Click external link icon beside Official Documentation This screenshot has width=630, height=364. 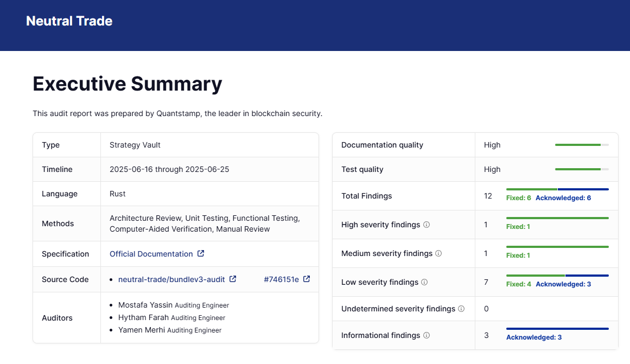point(201,254)
